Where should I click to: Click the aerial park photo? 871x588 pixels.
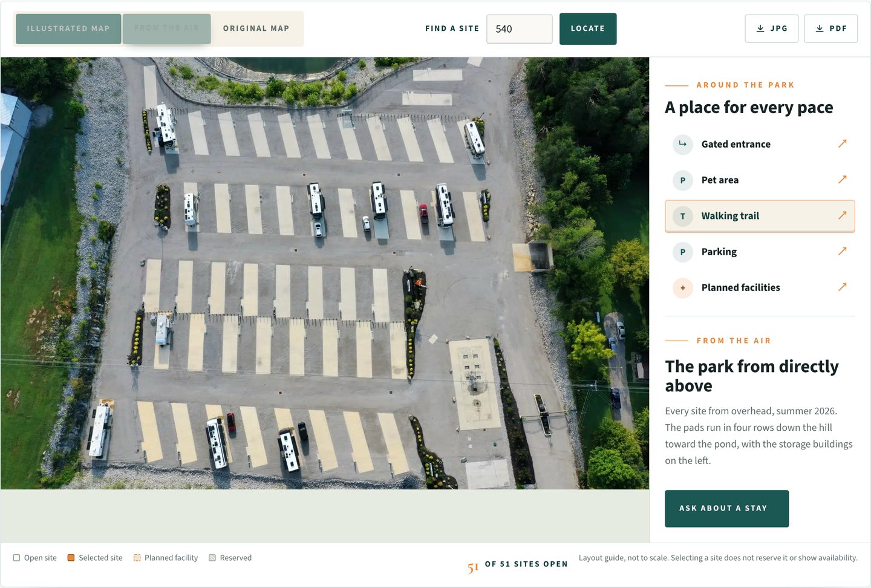click(x=325, y=273)
